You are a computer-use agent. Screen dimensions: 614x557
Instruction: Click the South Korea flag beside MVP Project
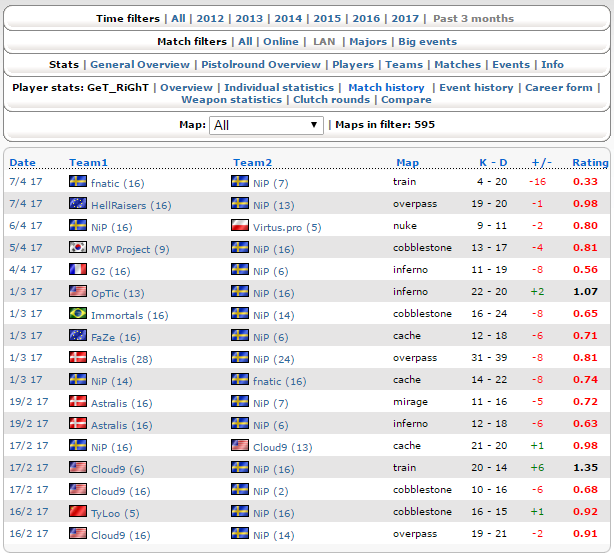78,247
